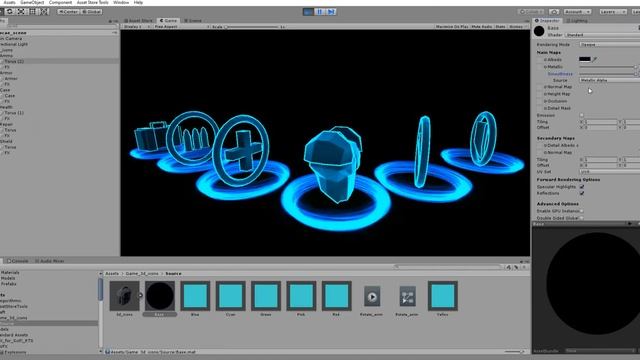
Task: Select Blue material asset
Action: (x=195, y=296)
